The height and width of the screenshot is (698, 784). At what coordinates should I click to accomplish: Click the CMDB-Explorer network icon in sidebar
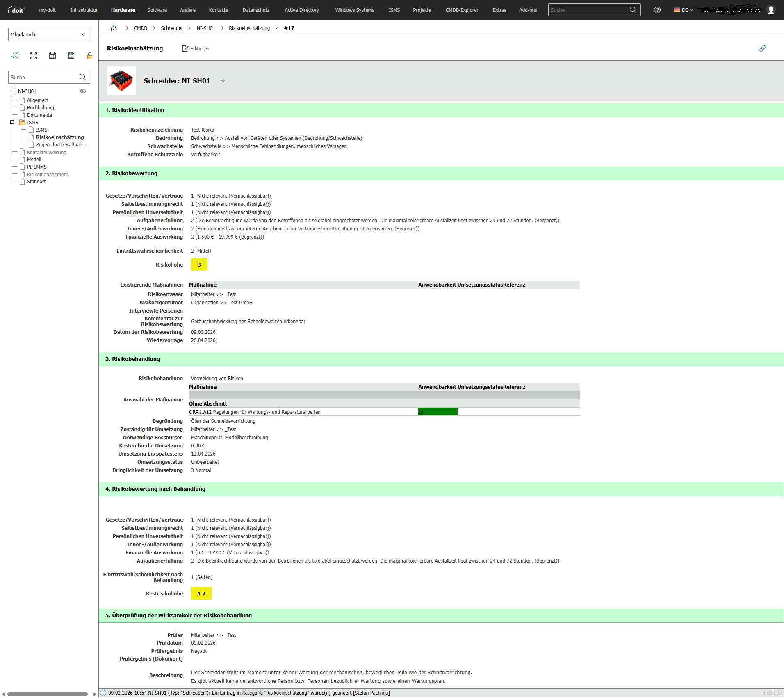pyautogui.click(x=15, y=56)
